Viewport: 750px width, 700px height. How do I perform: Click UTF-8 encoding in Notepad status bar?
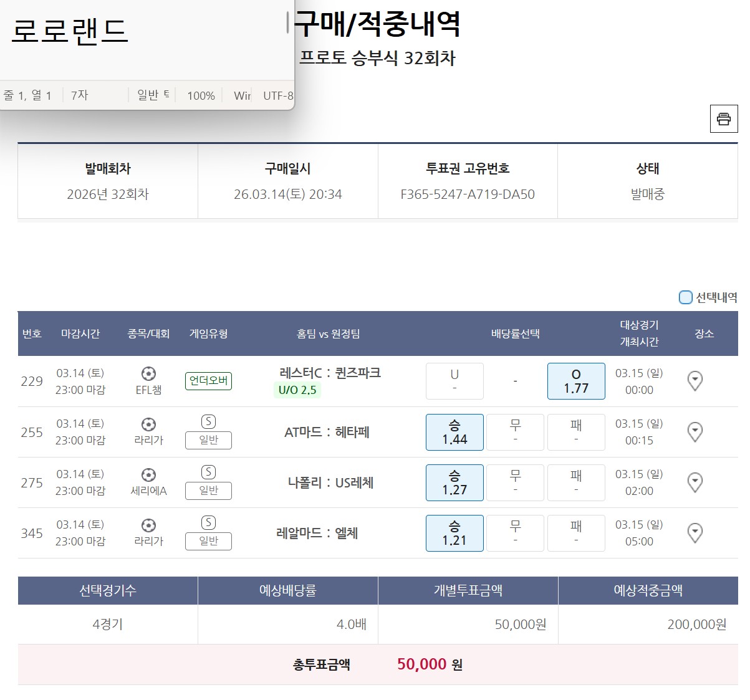click(x=277, y=95)
